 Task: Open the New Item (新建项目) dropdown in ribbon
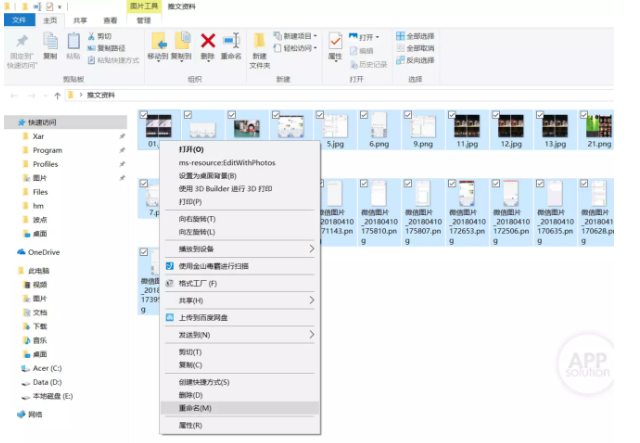(x=299, y=35)
